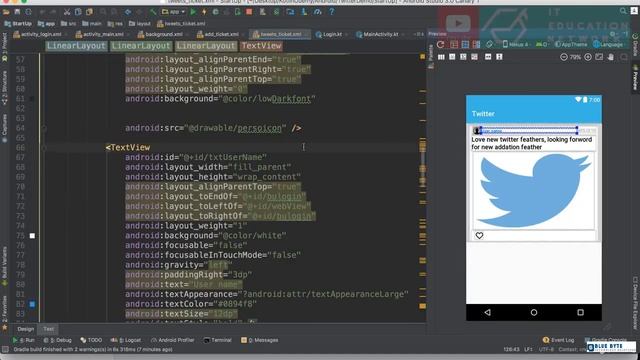The height and width of the screenshot is (360, 640).
Task: Select the Text editor tab
Action: 49,329
